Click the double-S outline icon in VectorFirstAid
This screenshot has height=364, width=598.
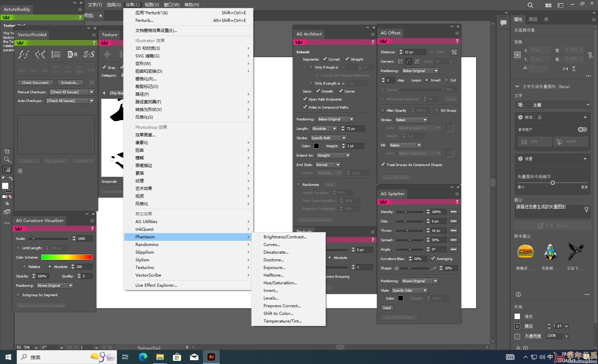tap(89, 54)
